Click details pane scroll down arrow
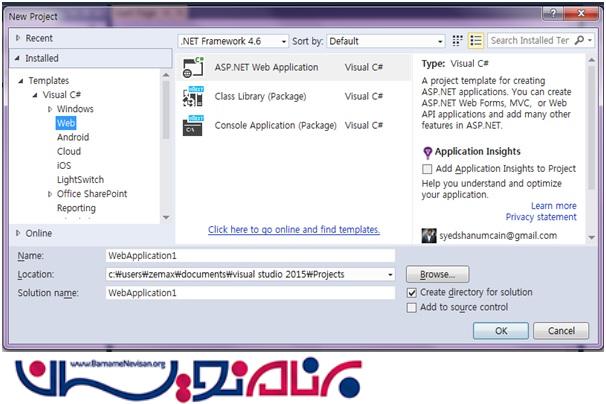This screenshot has width=606, height=404. coord(592,238)
